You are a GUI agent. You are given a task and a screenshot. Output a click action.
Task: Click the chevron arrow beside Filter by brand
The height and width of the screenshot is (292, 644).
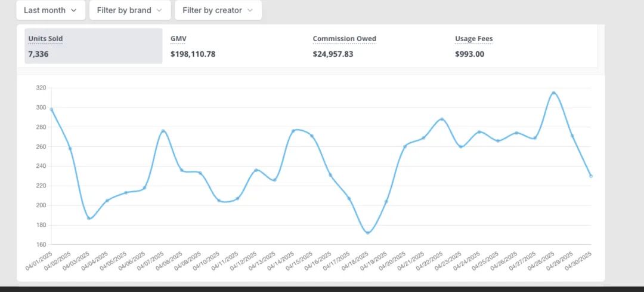click(159, 11)
